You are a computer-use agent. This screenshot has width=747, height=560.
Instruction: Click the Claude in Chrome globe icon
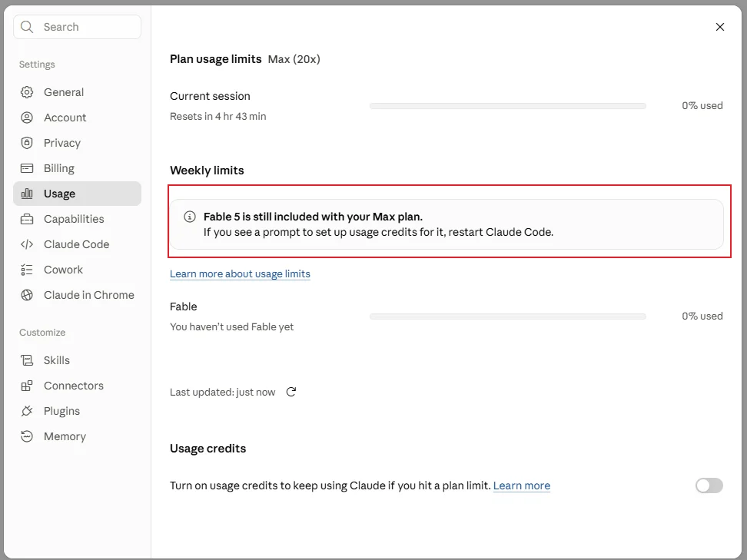coord(27,295)
